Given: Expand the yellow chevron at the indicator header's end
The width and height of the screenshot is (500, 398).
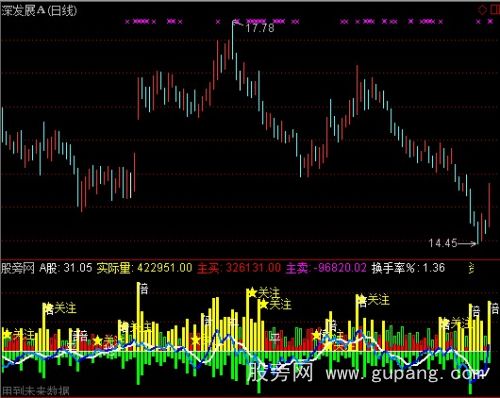Looking at the screenshot, I should coord(472,268).
